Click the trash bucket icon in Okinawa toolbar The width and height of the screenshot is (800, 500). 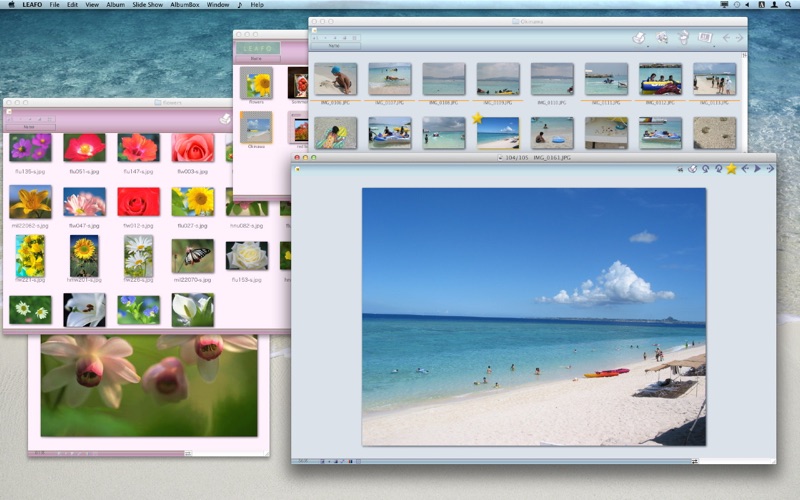tap(683, 37)
